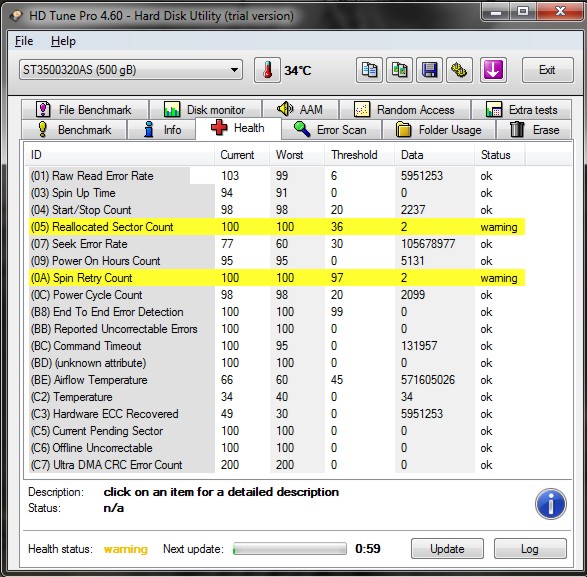Select the (05) Reallocated Sector Count row

pos(277,227)
